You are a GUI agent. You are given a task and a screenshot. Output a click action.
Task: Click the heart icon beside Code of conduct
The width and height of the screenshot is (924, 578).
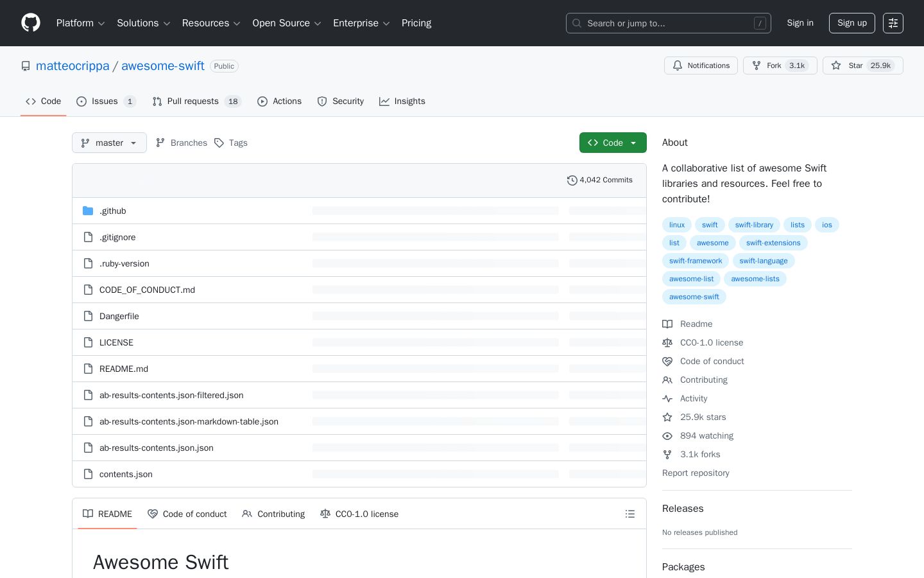click(667, 362)
